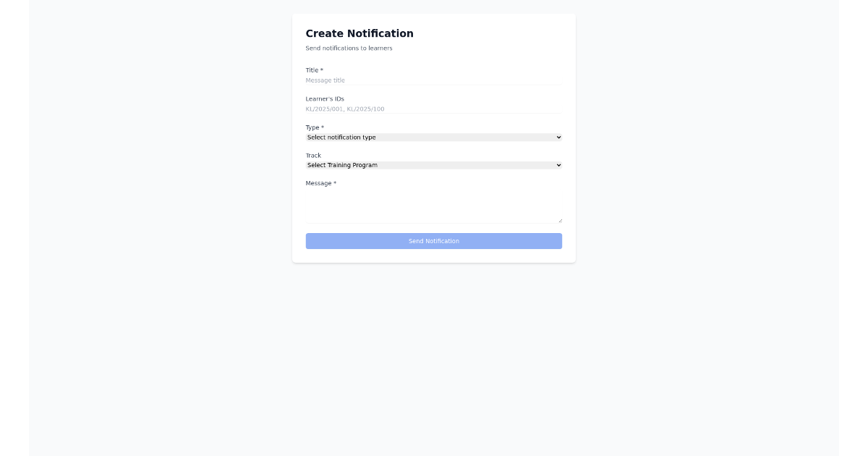This screenshot has width=868, height=456.
Task: Click the 'Type *' field label
Action: coord(314,127)
